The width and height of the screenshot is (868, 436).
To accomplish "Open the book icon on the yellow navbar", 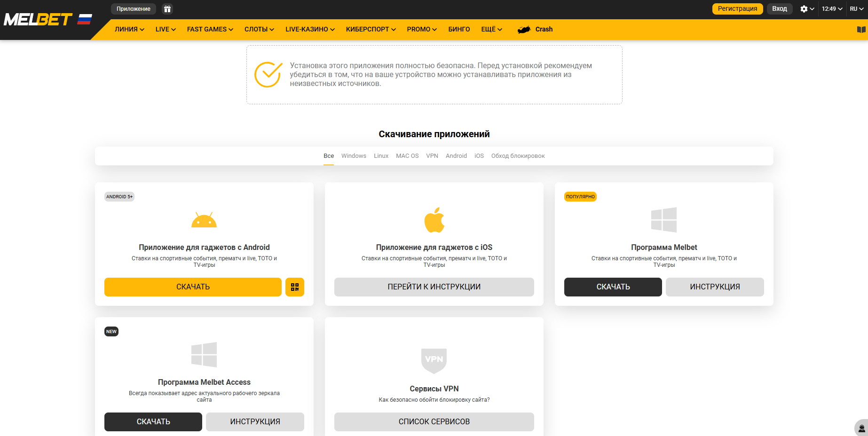I will click(861, 29).
